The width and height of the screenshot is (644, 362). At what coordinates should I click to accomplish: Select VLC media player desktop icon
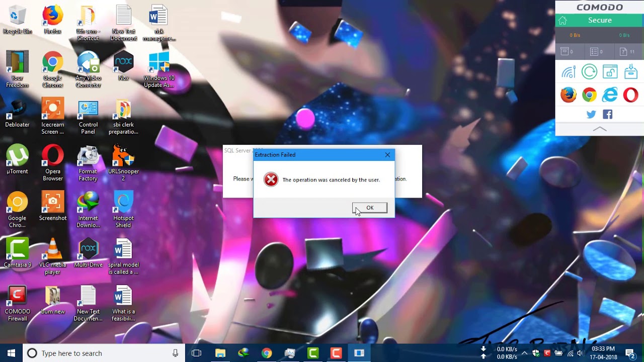53,257
